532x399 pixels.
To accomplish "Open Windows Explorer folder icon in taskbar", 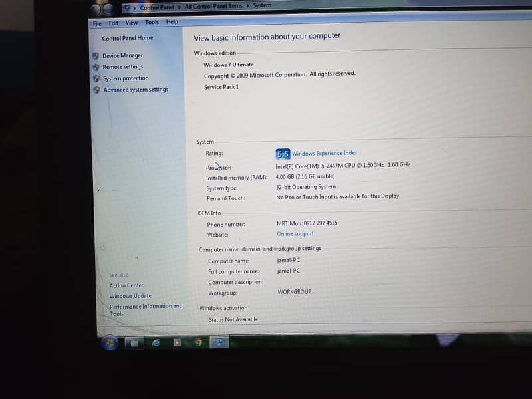I will pyautogui.click(x=134, y=343).
